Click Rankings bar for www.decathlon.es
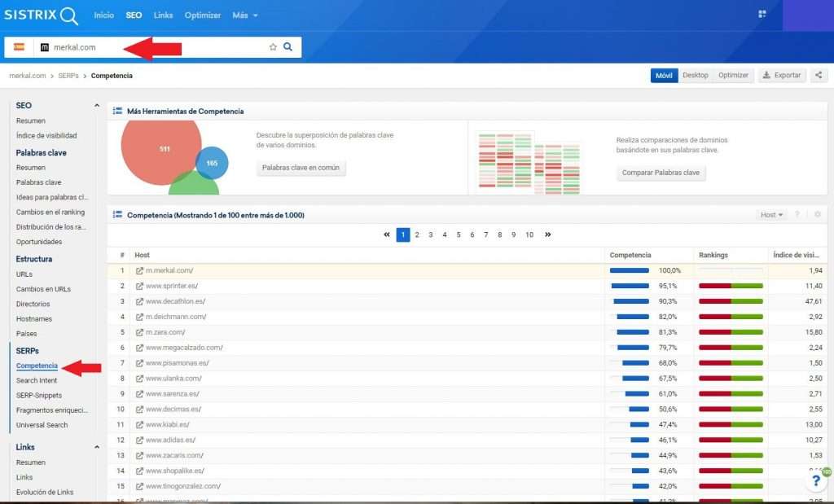Image resolution: width=834 pixels, height=504 pixels. [731, 301]
